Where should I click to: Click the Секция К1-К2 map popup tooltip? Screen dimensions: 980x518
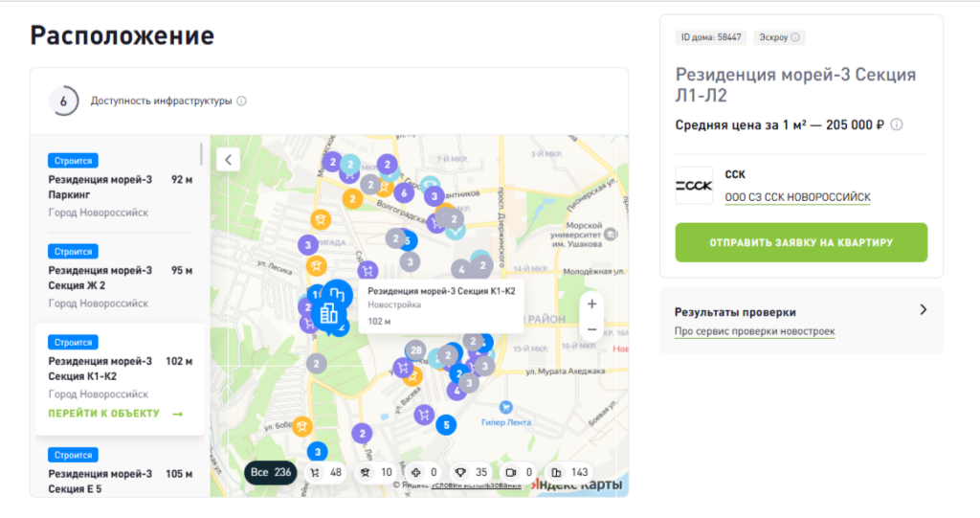(440, 306)
